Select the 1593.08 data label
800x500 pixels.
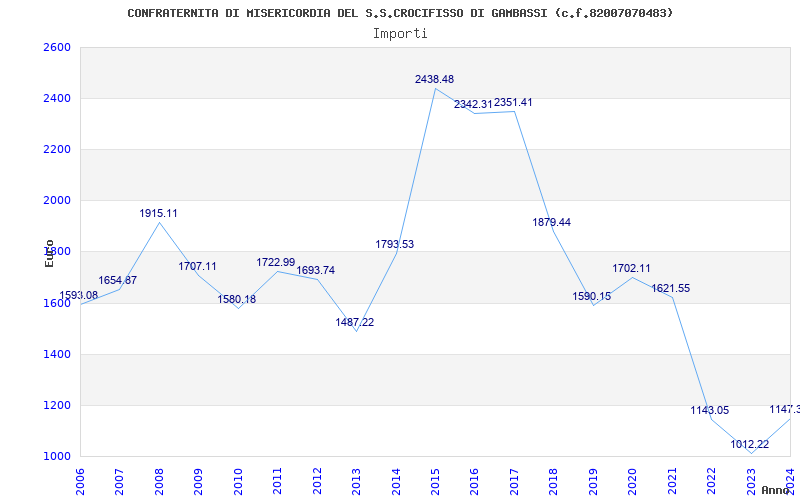click(x=79, y=295)
